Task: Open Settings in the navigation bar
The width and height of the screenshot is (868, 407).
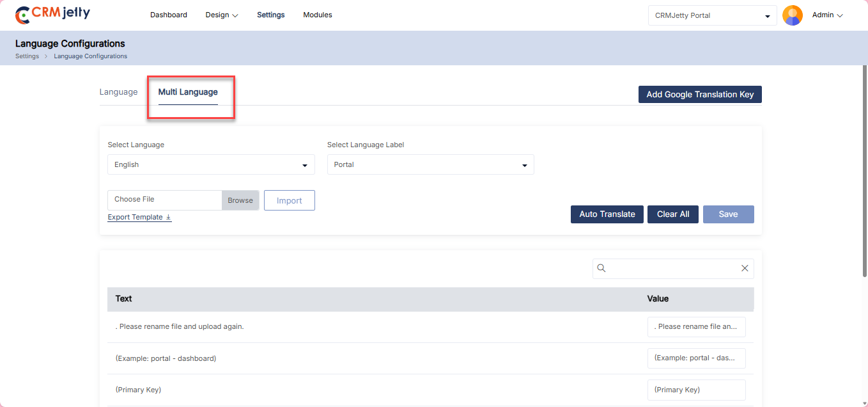Action: (x=271, y=15)
